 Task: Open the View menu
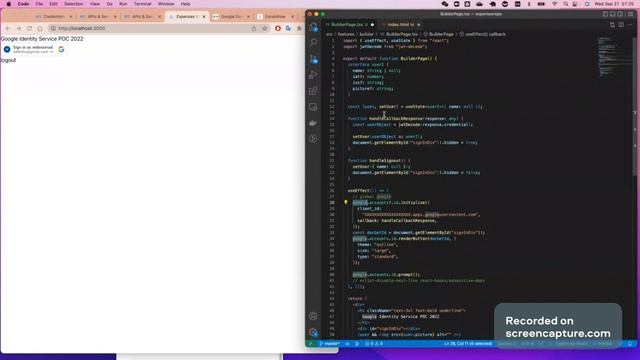pos(95,4)
